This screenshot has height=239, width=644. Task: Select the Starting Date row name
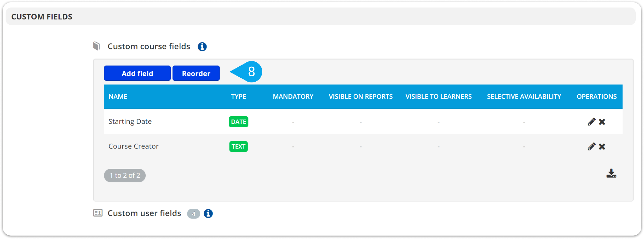point(130,122)
